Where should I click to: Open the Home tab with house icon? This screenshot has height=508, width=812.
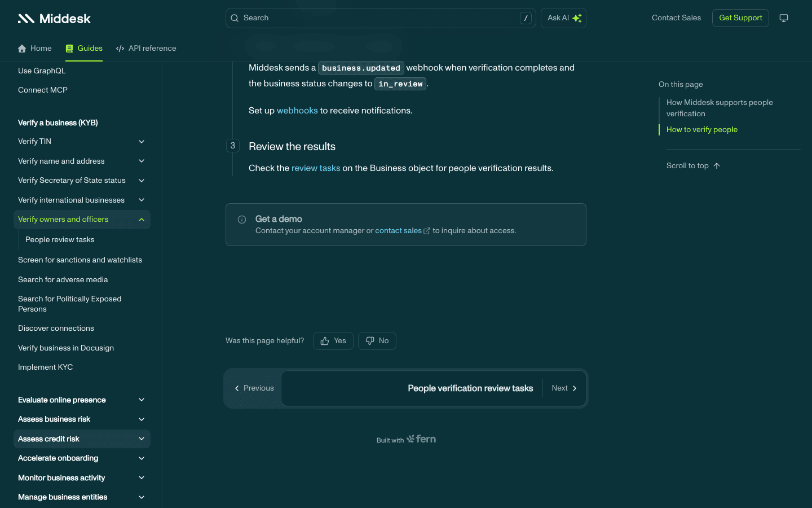(x=35, y=49)
